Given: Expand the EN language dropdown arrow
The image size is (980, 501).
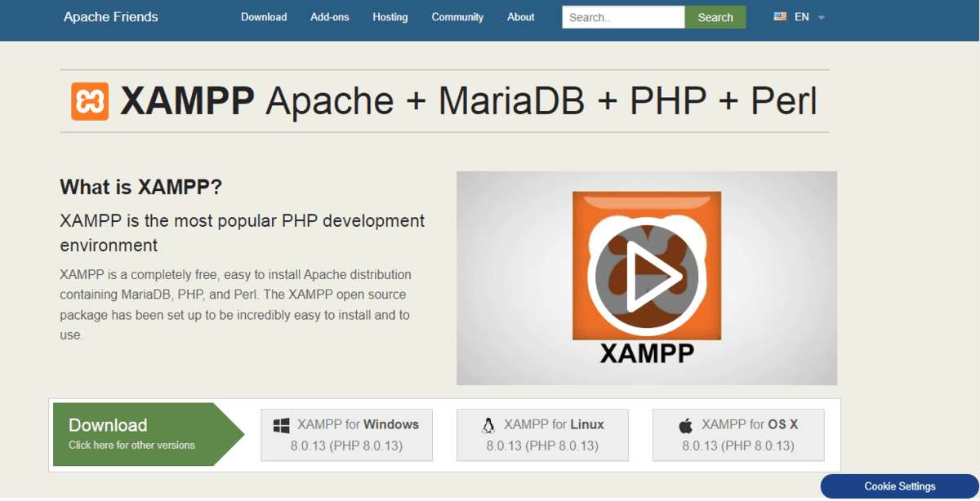Looking at the screenshot, I should pyautogui.click(x=821, y=18).
